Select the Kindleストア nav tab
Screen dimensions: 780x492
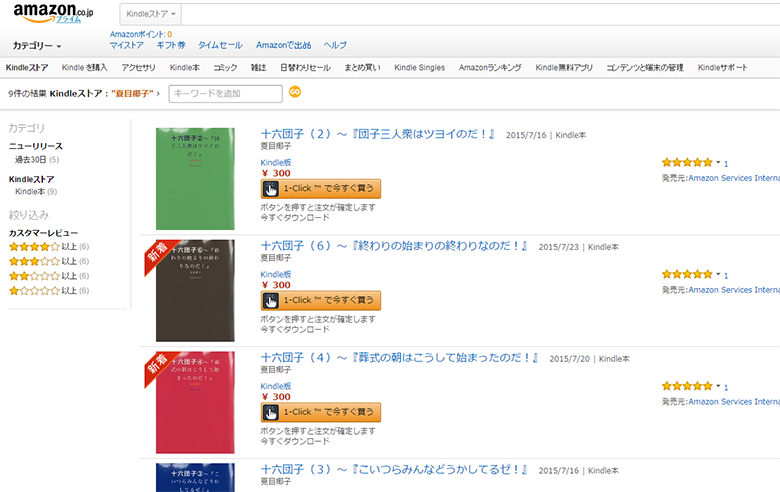pos(27,68)
